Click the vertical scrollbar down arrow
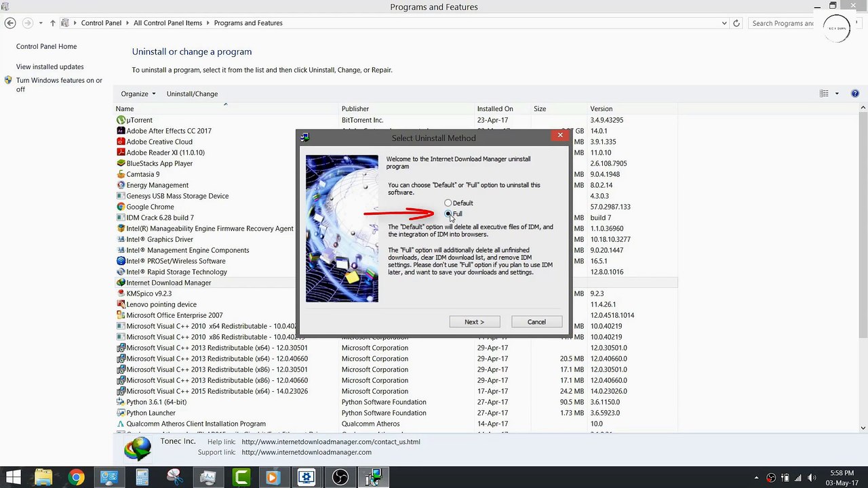Viewport: 868px width, 488px height. pyautogui.click(x=863, y=428)
